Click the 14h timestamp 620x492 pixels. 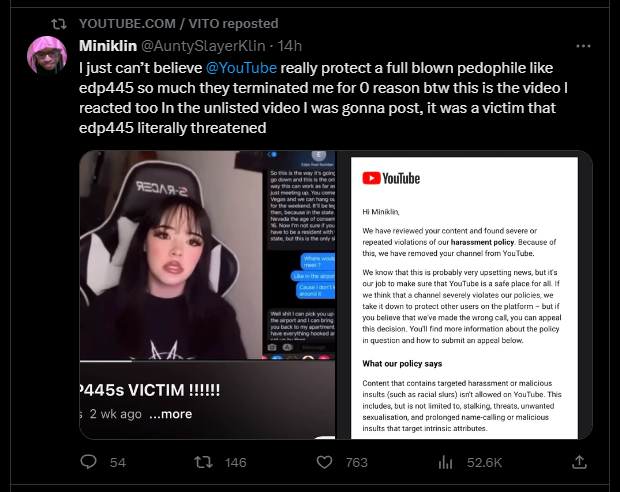(289, 46)
